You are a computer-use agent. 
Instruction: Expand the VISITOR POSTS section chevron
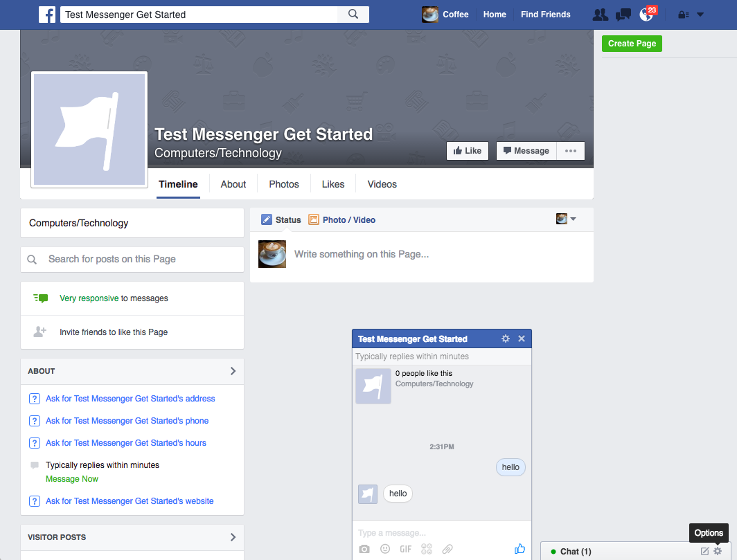click(x=233, y=537)
